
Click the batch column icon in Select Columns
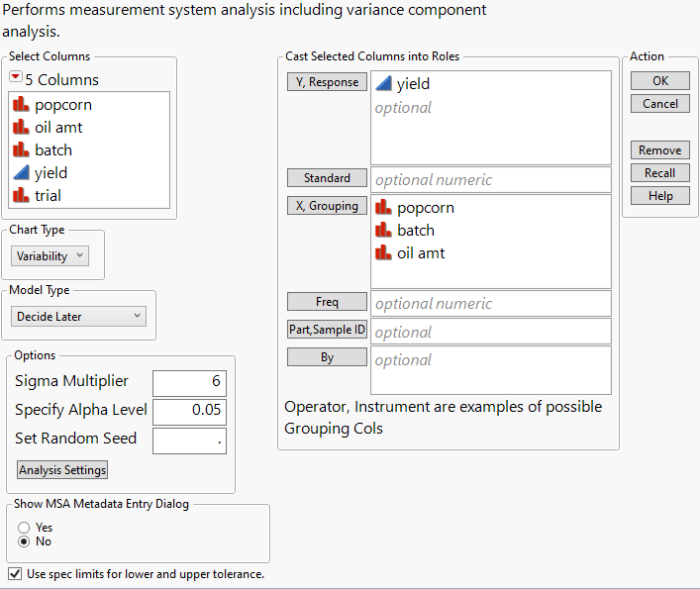tap(20, 150)
